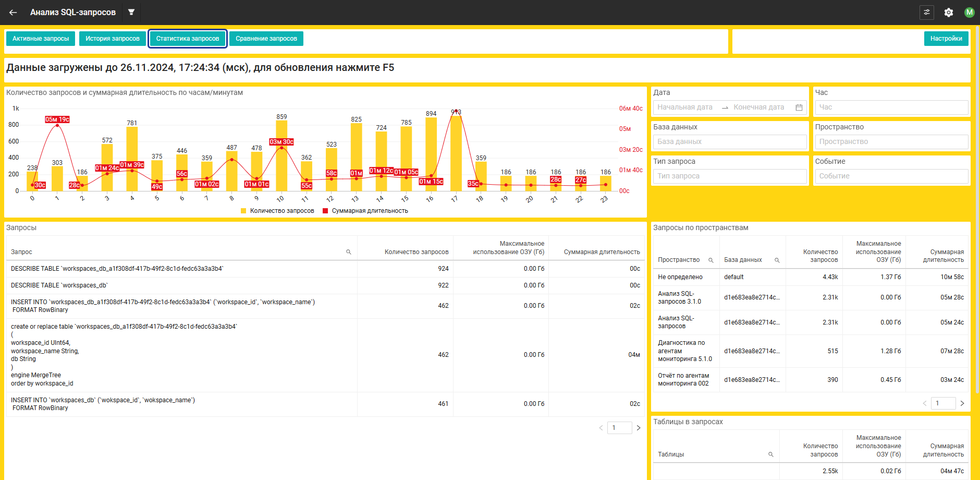980x480 pixels.
Task: Sort by Суммарная длительность column in Запросы
Action: coord(602,252)
